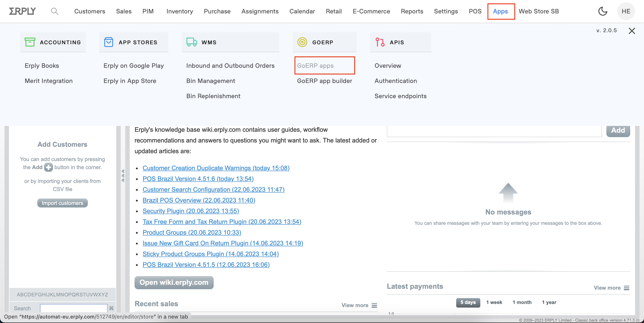Click the Open wiki.erply.com button
The width and height of the screenshot is (644, 323).
[174, 283]
